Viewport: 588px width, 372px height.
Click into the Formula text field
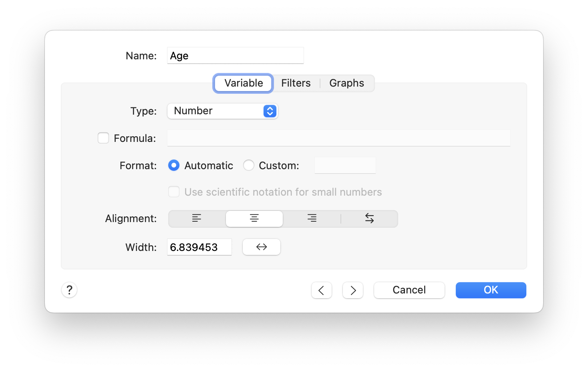tap(338, 138)
